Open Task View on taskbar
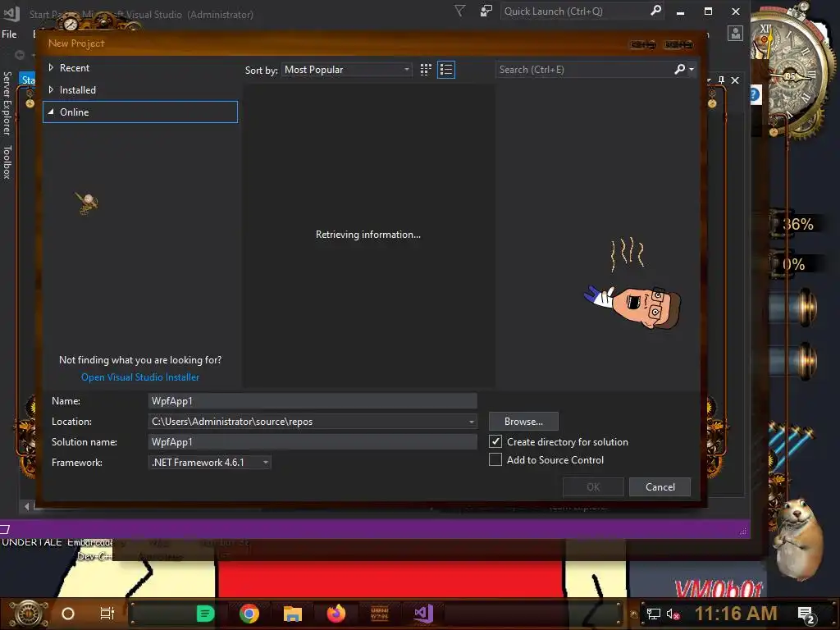840x630 pixels. (107, 614)
